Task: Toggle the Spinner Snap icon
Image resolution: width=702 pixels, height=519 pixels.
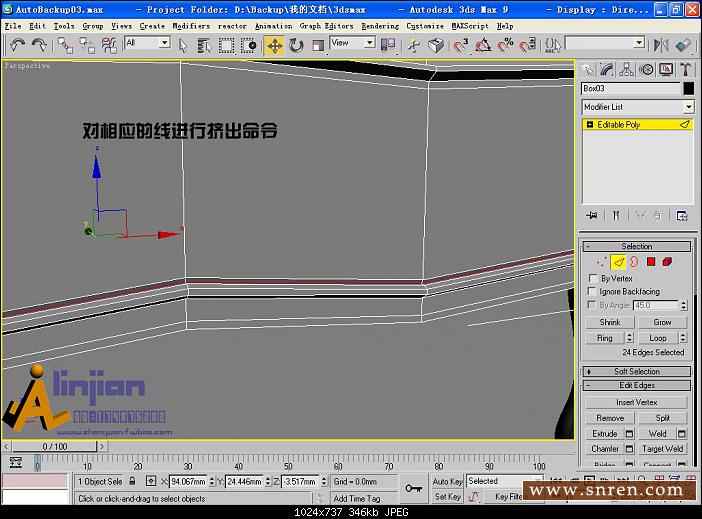Action: tap(527, 45)
